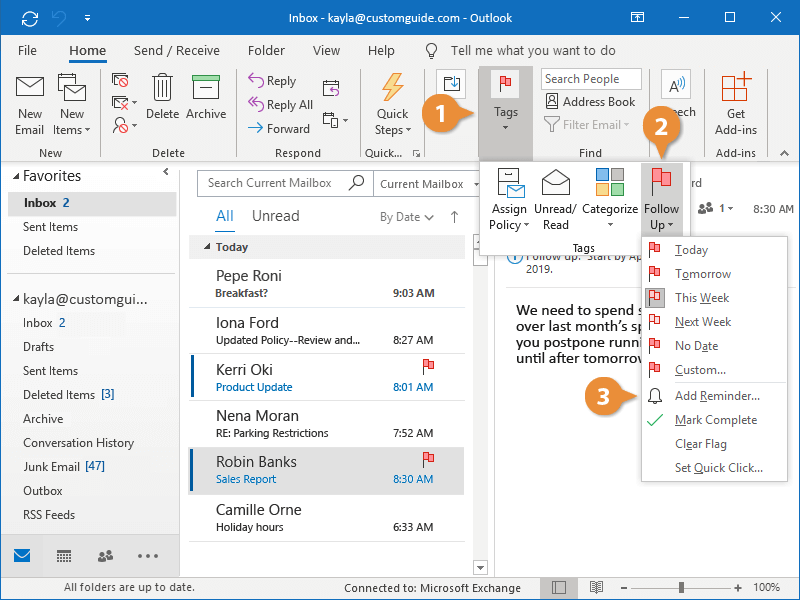Image resolution: width=800 pixels, height=600 pixels.
Task: Click the Undo arrow in title bar
Action: [x=59, y=18]
